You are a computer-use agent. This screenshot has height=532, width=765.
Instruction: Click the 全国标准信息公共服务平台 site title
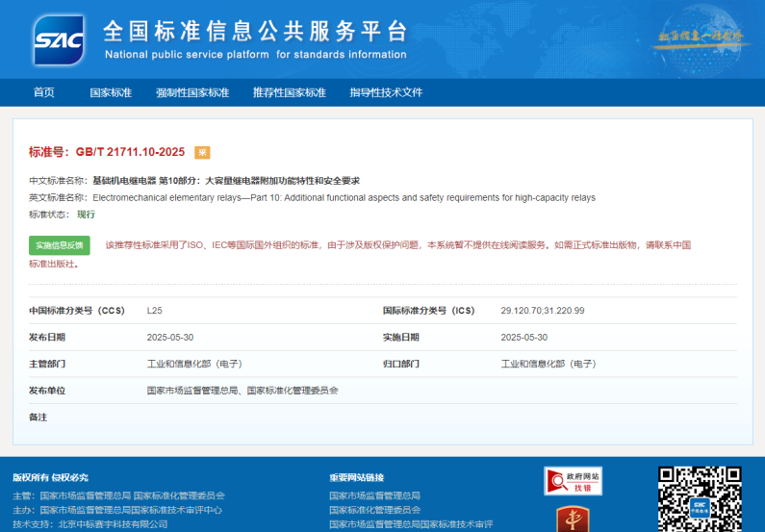point(255,29)
